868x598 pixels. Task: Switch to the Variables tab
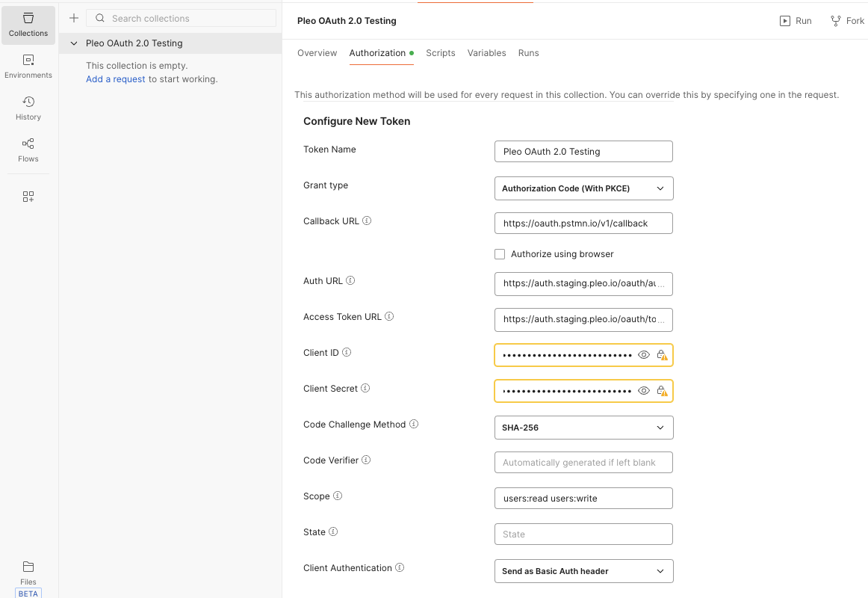point(486,53)
